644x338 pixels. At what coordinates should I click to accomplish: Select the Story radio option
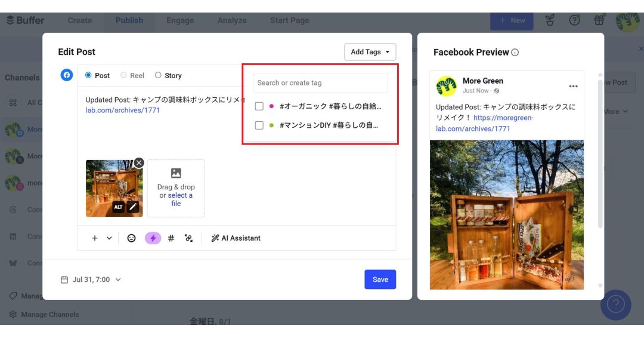click(158, 75)
